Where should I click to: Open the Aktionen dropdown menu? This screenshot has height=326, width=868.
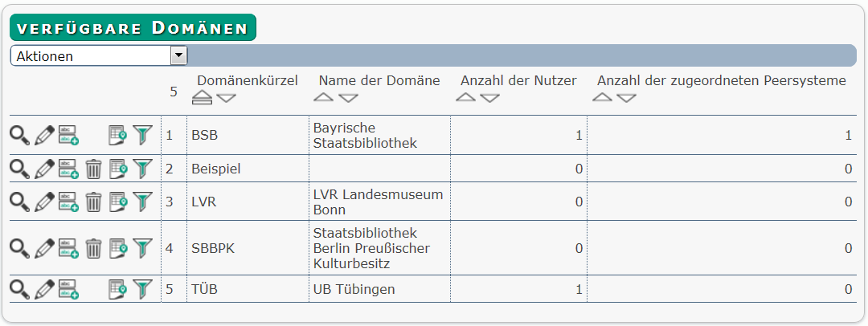point(99,56)
